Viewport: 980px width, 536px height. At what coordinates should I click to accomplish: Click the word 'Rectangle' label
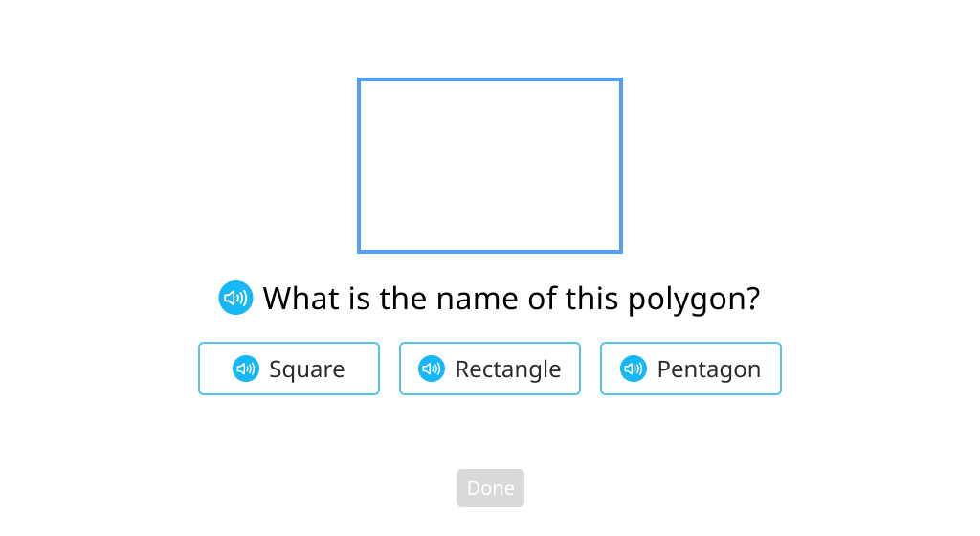508,369
